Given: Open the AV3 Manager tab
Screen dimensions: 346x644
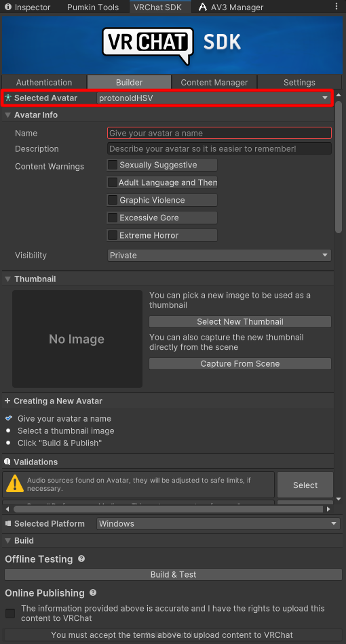Looking at the screenshot, I should pyautogui.click(x=231, y=7).
